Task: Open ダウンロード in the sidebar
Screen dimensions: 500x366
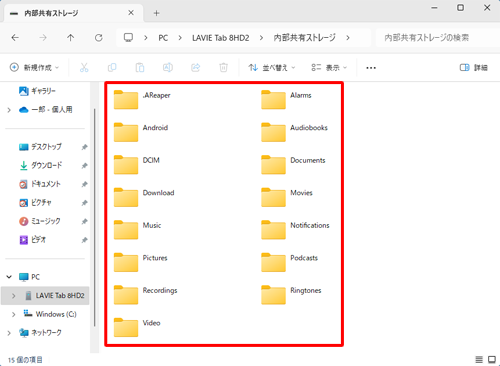Action: coord(47,165)
